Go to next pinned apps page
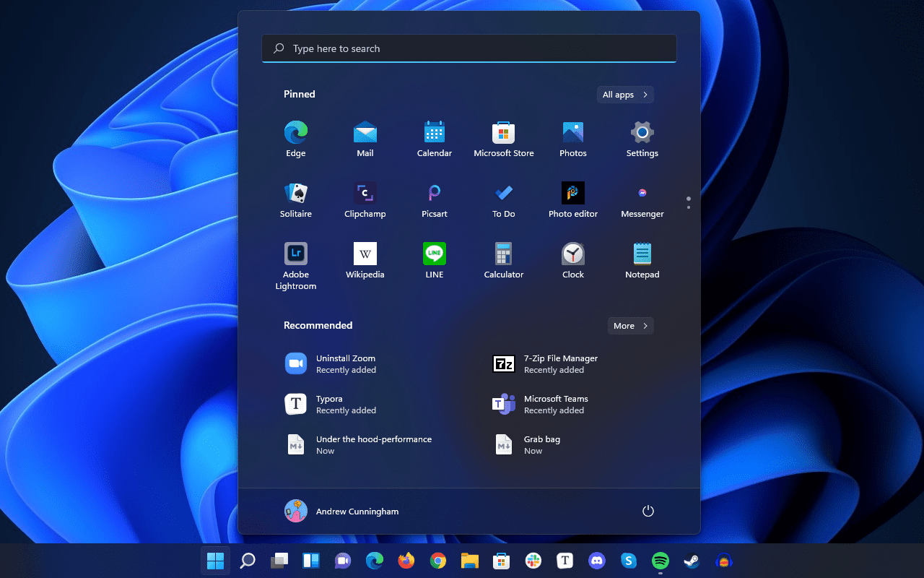 pos(689,207)
